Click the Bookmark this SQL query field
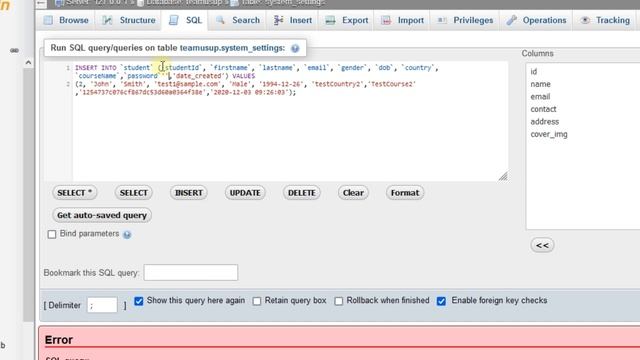The height and width of the screenshot is (360, 640). (x=191, y=273)
